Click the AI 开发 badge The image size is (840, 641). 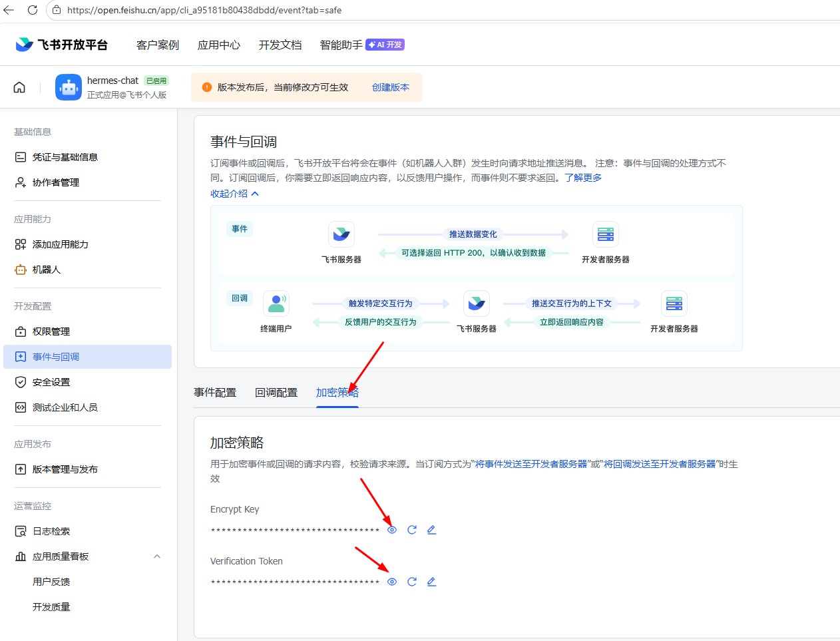[385, 45]
